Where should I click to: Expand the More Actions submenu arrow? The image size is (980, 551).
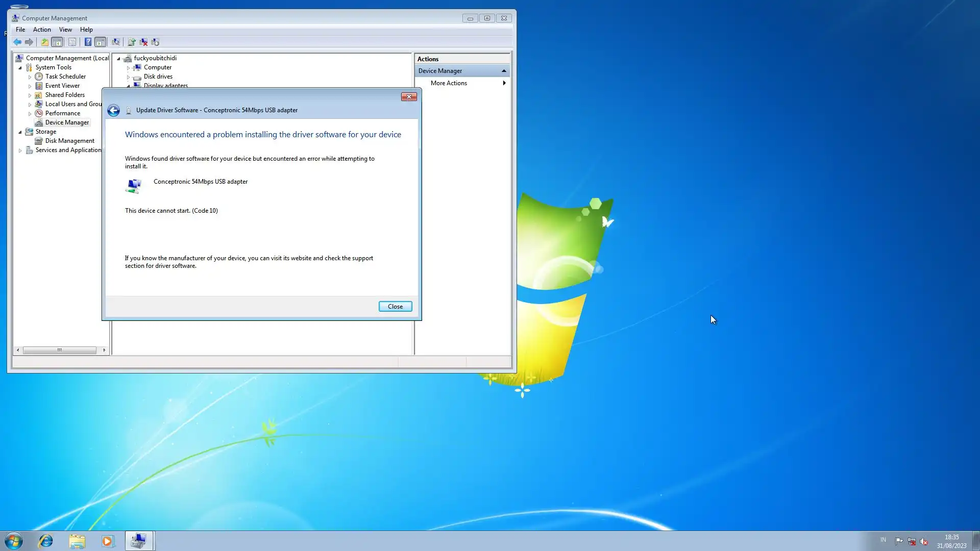click(504, 83)
